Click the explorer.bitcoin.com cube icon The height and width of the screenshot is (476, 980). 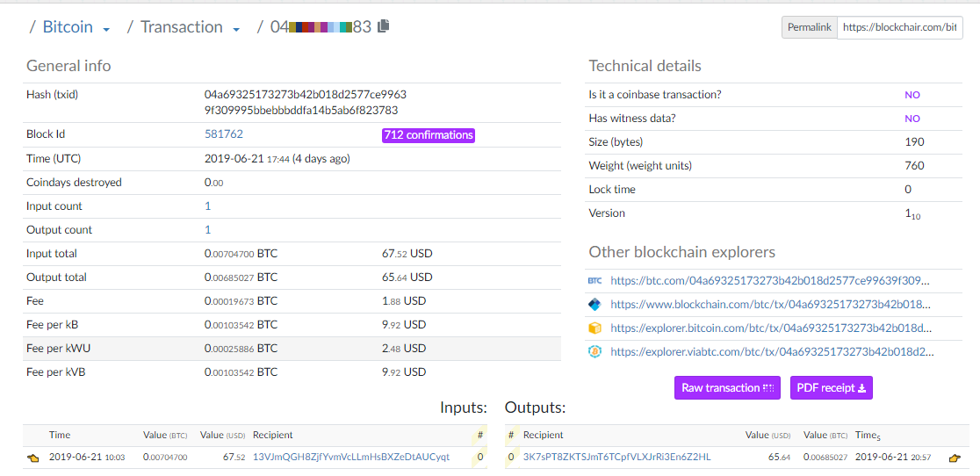pyautogui.click(x=594, y=328)
